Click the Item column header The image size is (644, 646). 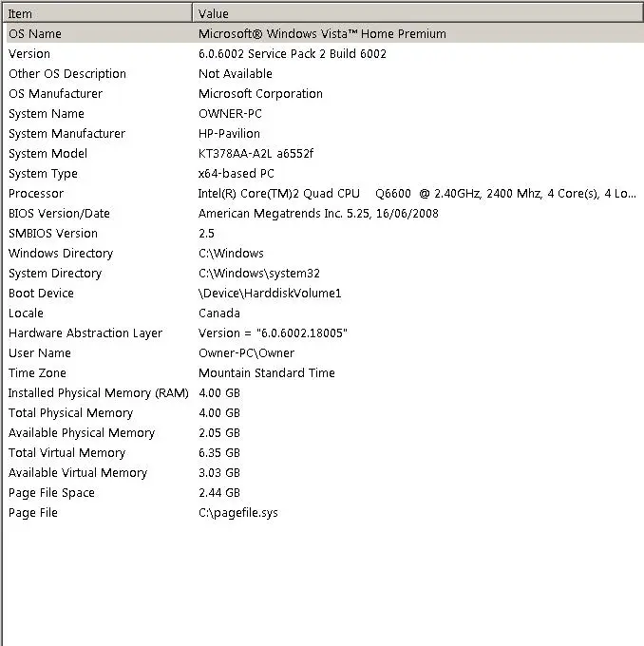click(x=95, y=13)
